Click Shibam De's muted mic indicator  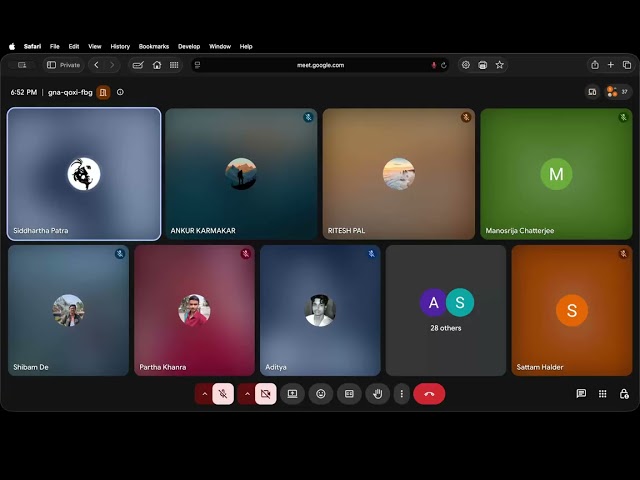tap(120, 254)
